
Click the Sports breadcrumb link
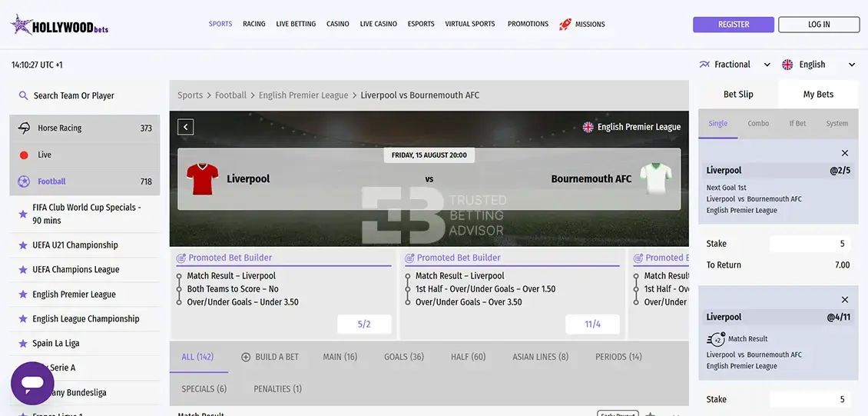[190, 95]
